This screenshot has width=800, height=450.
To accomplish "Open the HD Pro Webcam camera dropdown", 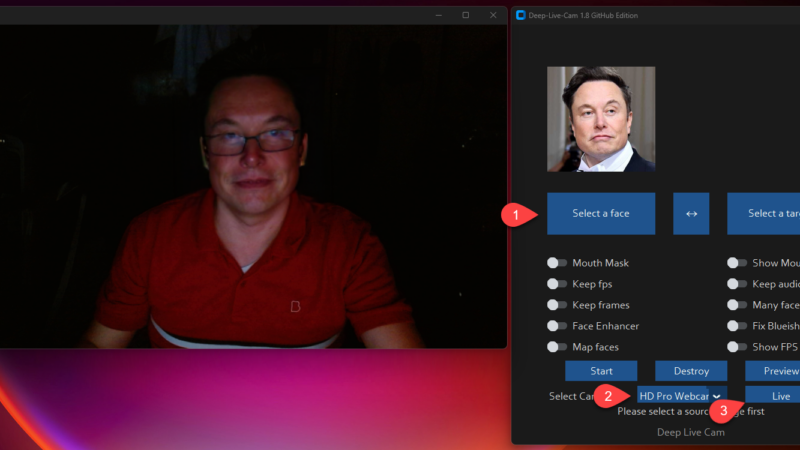I will pos(680,396).
